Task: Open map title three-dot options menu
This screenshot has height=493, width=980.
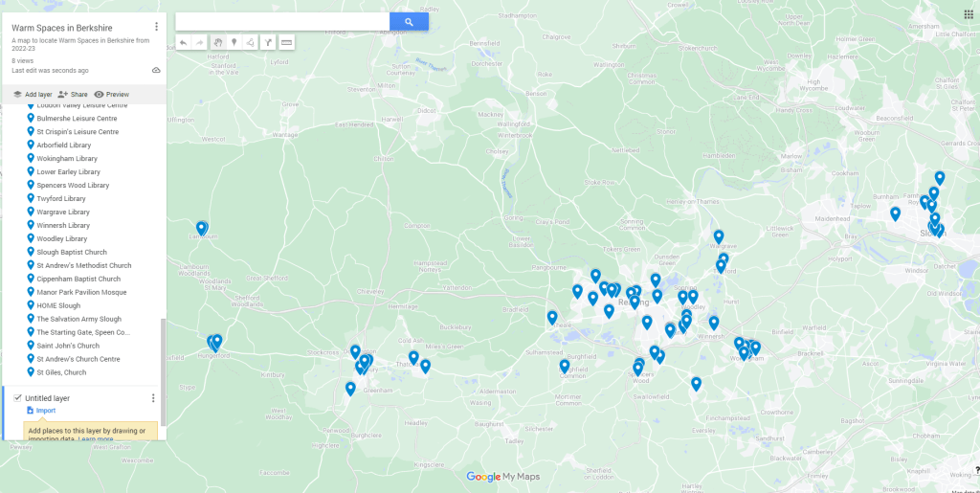Action: click(156, 27)
